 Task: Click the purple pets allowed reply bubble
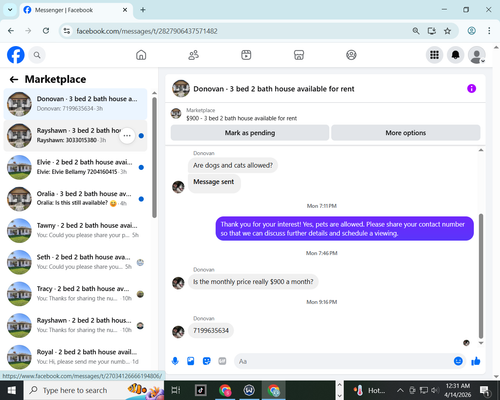click(345, 229)
